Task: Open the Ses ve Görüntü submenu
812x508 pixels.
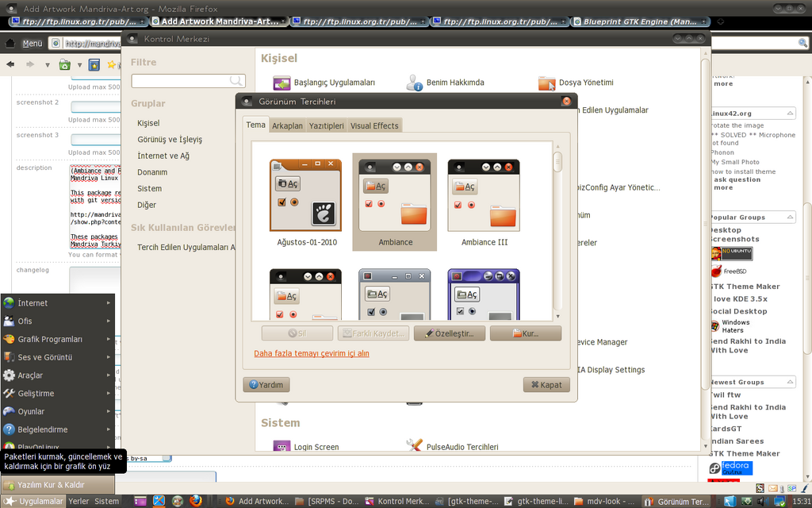Action: click(57, 357)
